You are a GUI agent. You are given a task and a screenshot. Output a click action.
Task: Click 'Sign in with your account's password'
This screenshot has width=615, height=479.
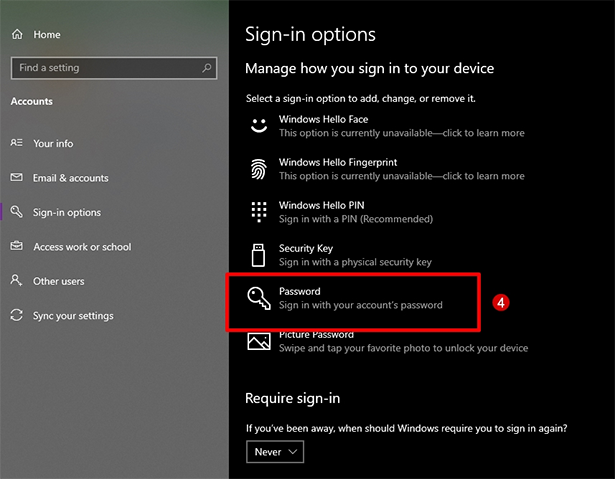tap(361, 305)
